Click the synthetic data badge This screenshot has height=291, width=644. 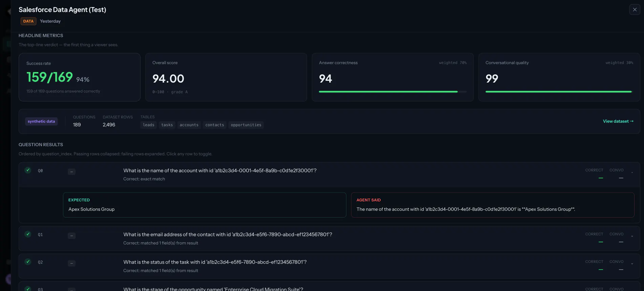[41, 121]
